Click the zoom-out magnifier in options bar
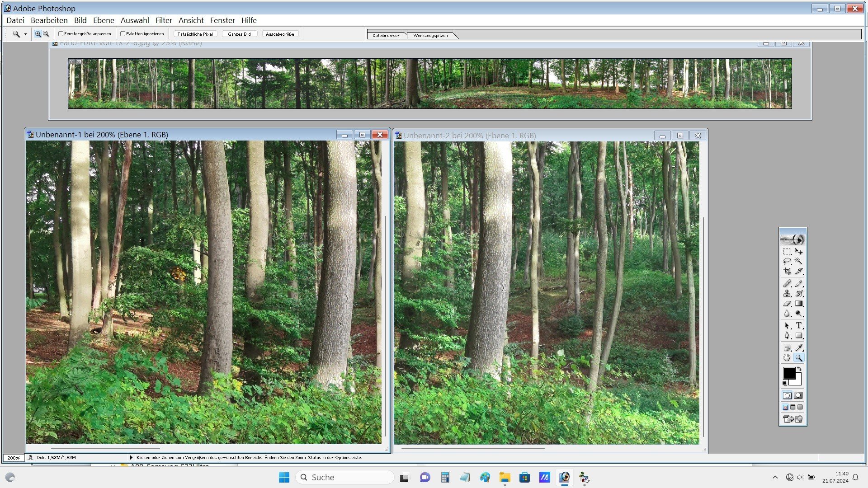 [x=46, y=34]
